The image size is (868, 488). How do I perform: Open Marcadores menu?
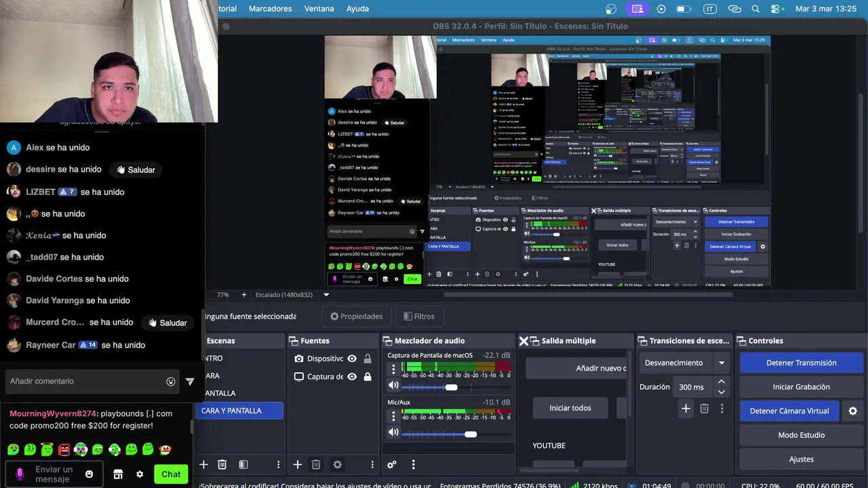[x=270, y=9]
